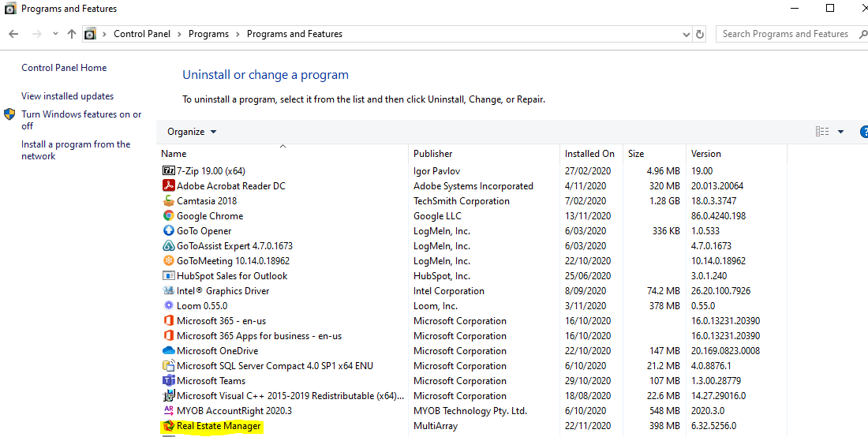Viewport: 868px width, 437px height.
Task: Click MultiArray publisher cell
Action: (x=436, y=426)
